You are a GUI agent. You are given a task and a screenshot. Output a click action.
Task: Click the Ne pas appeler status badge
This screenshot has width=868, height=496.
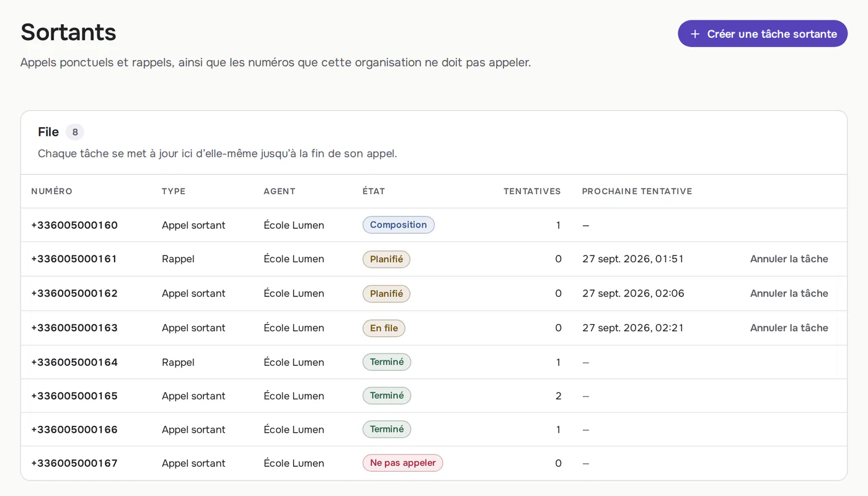point(403,463)
